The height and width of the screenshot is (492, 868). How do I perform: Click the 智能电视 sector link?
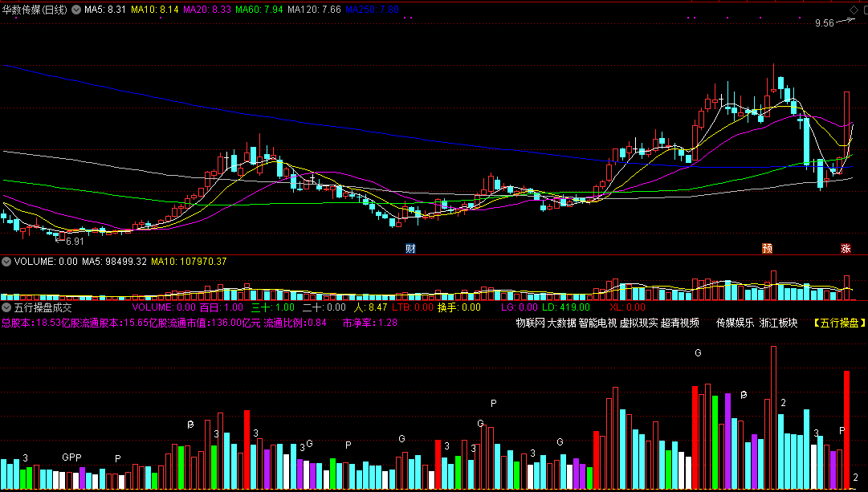[x=597, y=323]
